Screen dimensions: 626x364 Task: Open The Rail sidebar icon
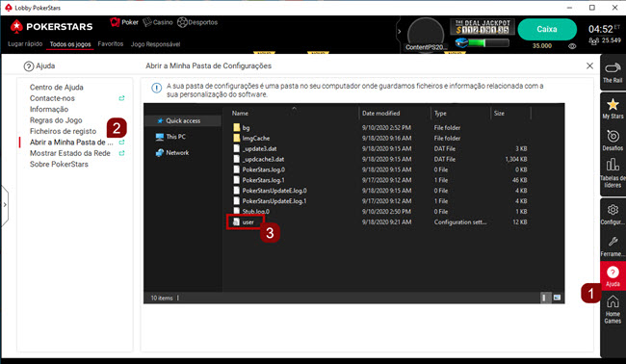(613, 72)
